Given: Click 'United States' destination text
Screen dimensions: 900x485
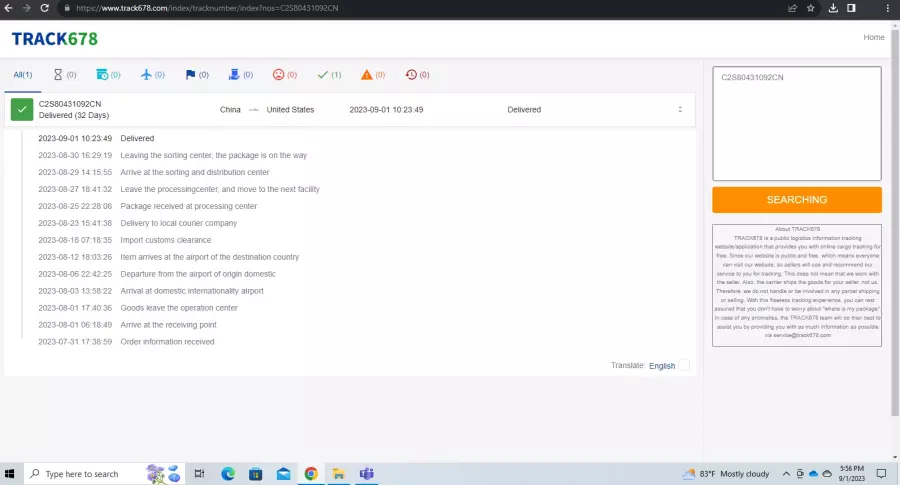Looking at the screenshot, I should (x=290, y=110).
